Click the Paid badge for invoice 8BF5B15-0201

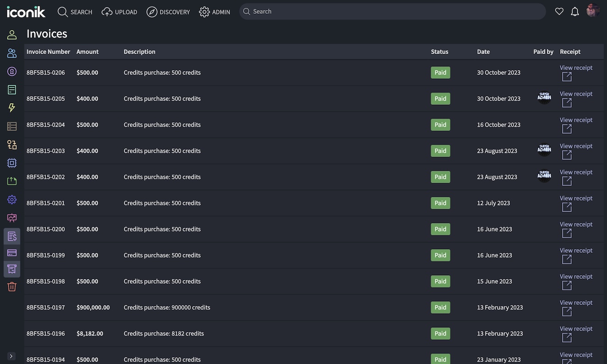pos(440,203)
